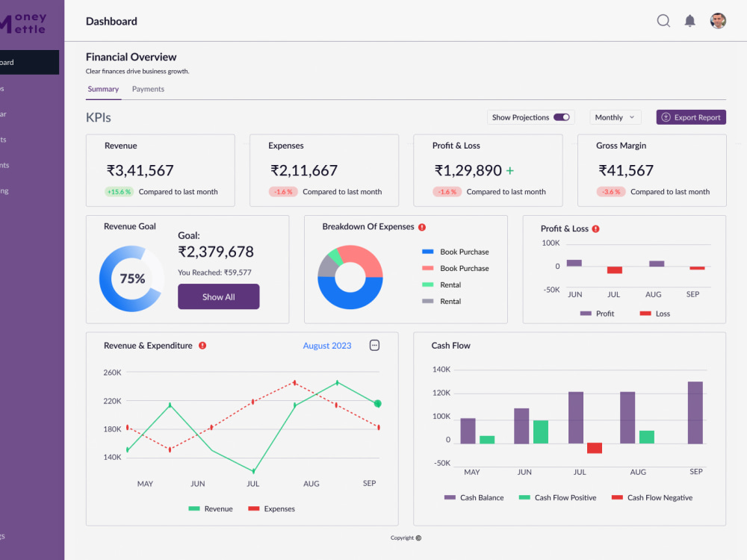
Task: Open the August 2023 month selector
Action: [x=327, y=346]
